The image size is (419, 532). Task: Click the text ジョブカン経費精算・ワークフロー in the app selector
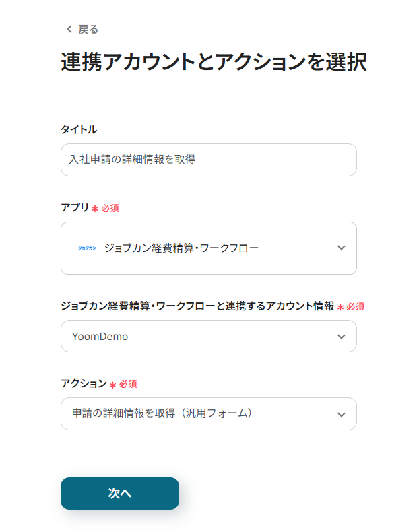[181, 248]
